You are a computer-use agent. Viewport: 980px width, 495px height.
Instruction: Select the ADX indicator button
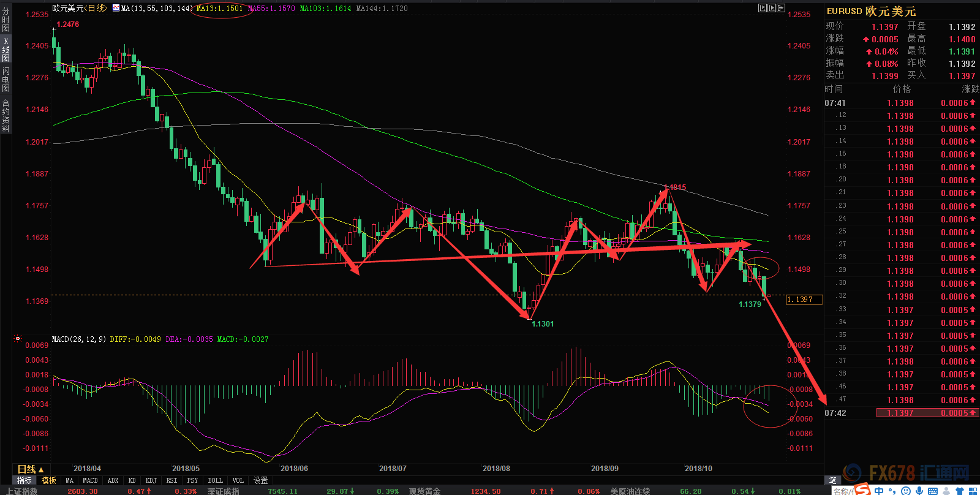[x=113, y=480]
